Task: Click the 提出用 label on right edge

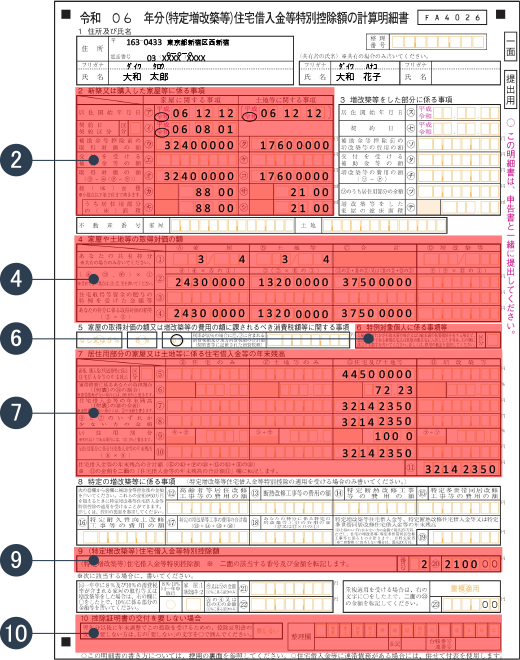Action: point(510,89)
